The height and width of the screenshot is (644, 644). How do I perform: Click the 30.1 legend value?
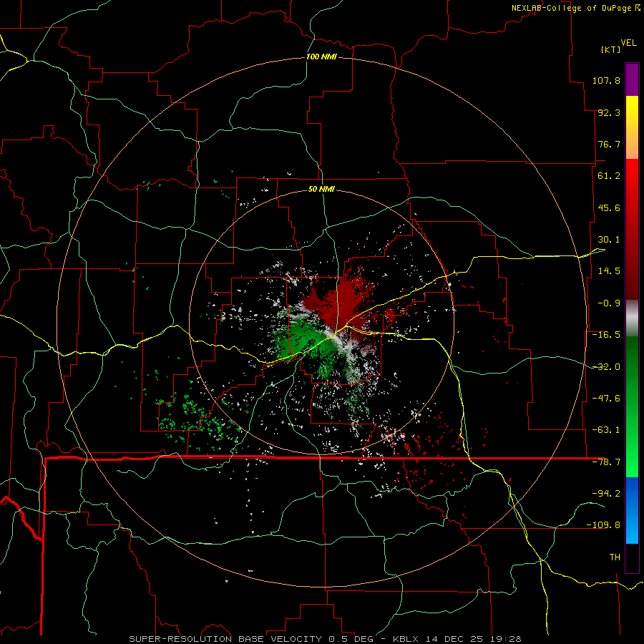pyautogui.click(x=609, y=240)
